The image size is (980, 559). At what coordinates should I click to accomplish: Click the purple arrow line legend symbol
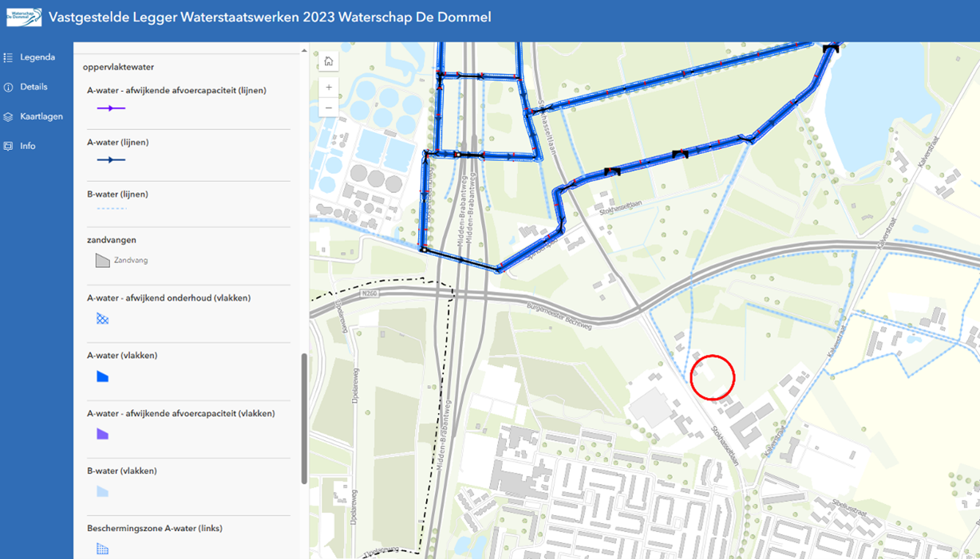point(111,108)
